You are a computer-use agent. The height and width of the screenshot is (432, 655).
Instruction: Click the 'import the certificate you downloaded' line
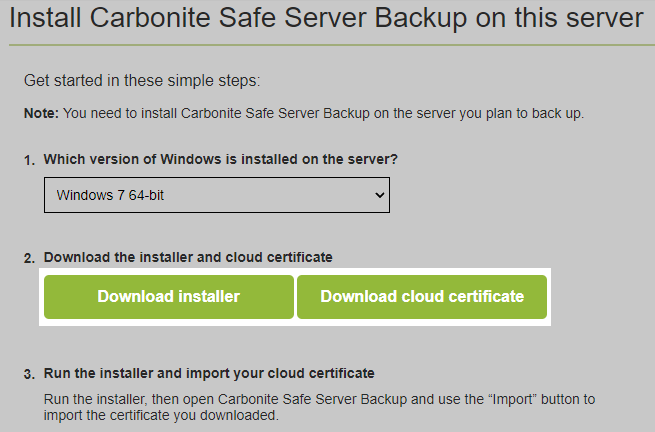(x=161, y=415)
